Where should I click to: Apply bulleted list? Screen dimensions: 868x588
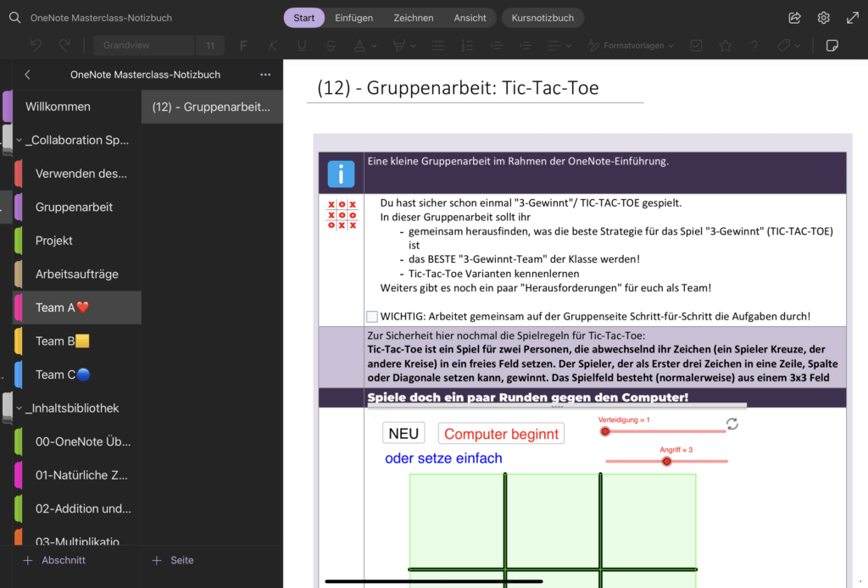pos(438,46)
